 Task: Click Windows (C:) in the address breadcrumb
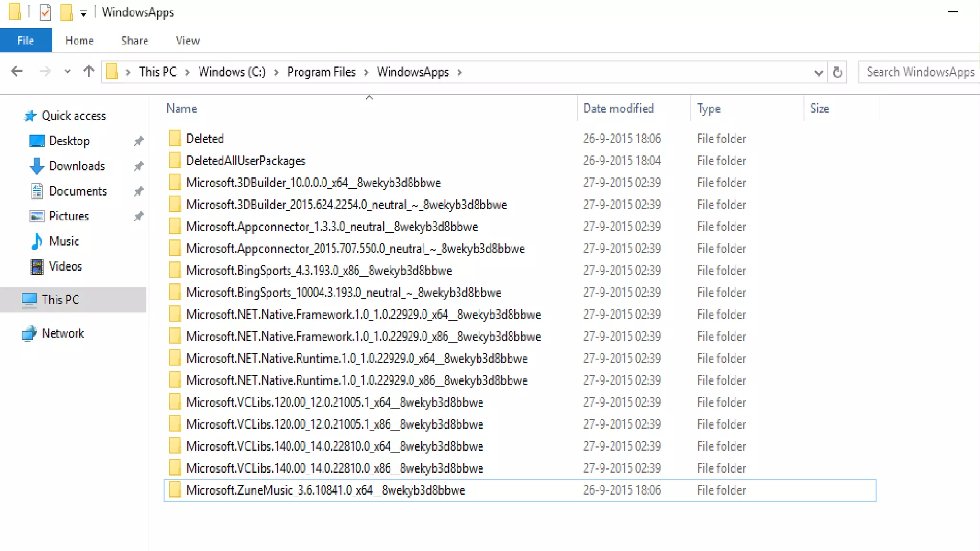[232, 72]
